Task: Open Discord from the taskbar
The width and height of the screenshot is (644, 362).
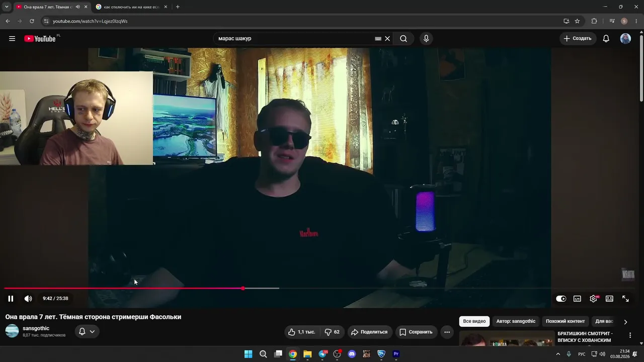Action: tap(352, 354)
